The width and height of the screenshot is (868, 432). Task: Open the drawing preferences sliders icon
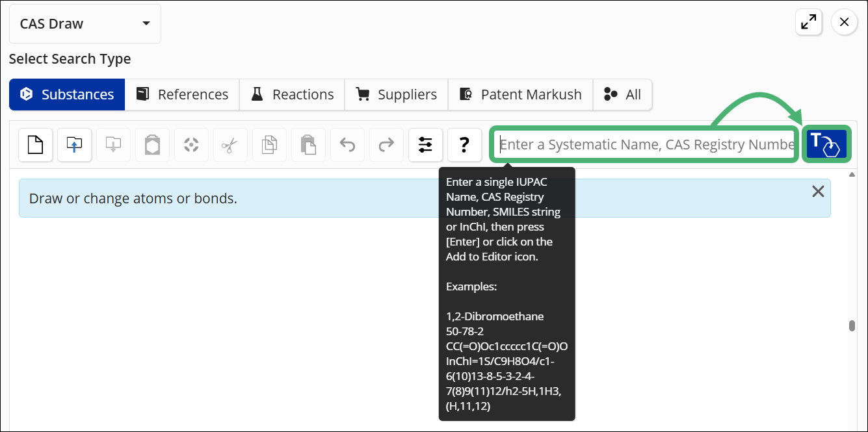(425, 144)
